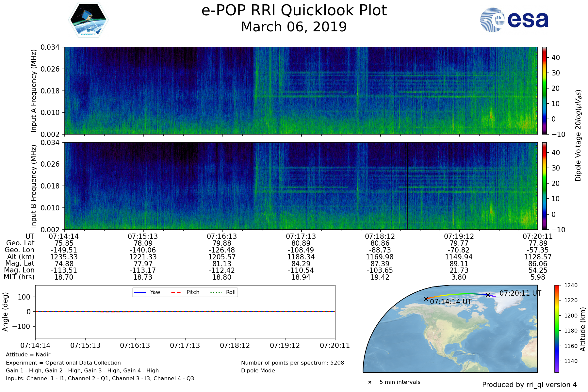Click the CASSIOPE satellite hexagon logo
This screenshot has width=588, height=392.
click(88, 20)
